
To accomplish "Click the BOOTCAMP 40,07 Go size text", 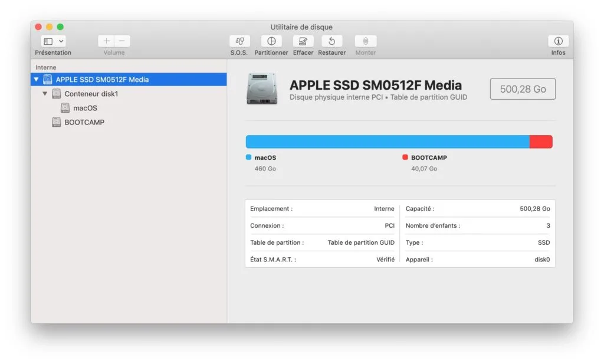I will [424, 169].
